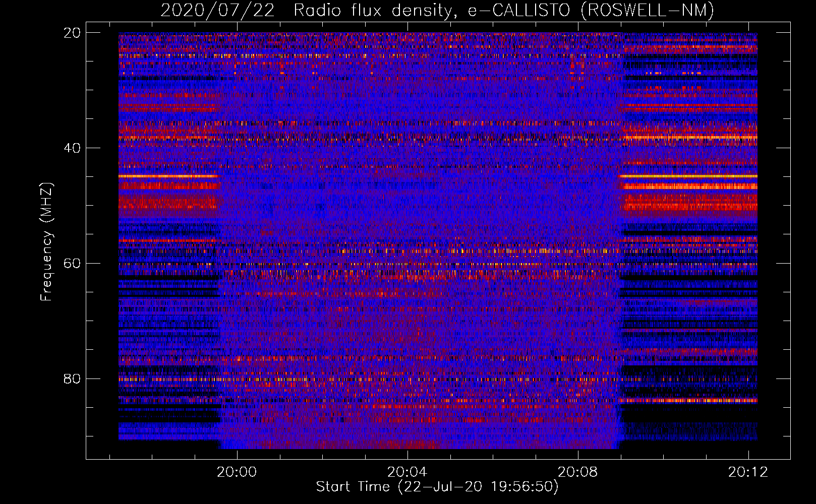Click the '20:00' time tick label
816x504 pixels.
point(237,472)
